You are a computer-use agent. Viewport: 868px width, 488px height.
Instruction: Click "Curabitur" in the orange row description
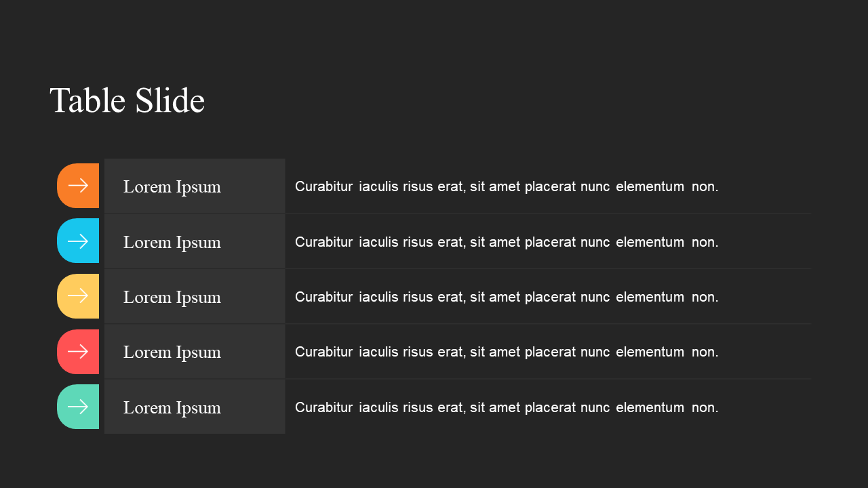323,186
